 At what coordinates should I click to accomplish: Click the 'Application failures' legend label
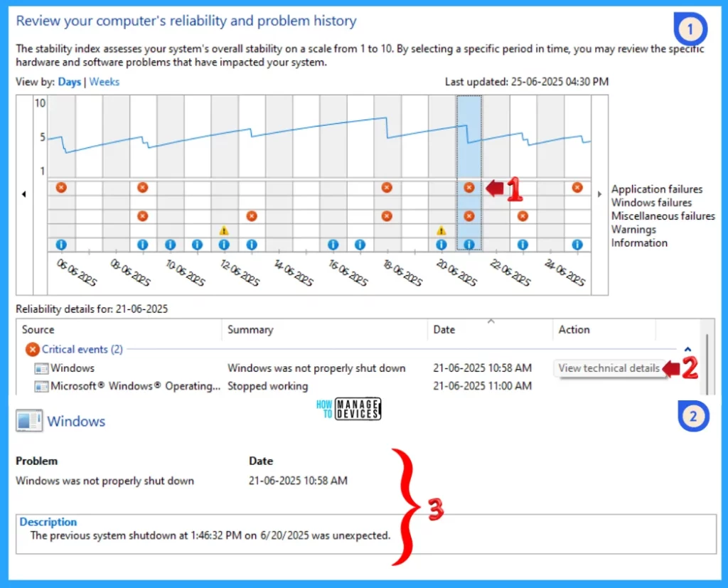click(x=656, y=189)
